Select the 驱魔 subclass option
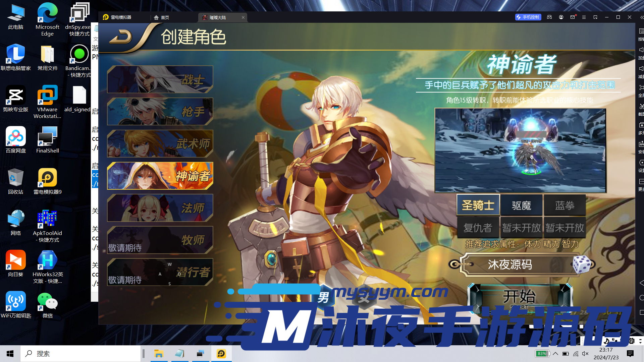Image resolution: width=644 pixels, height=362 pixels. coord(522,205)
